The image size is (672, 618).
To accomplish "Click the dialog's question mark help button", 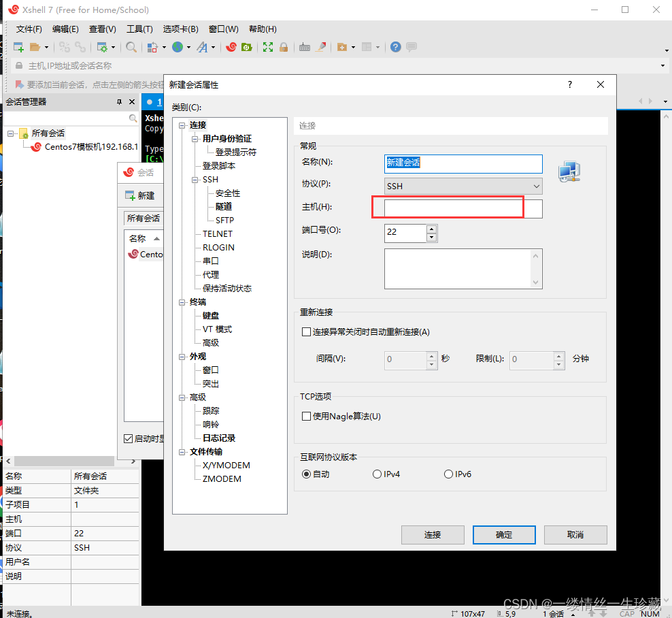I will click(x=569, y=84).
